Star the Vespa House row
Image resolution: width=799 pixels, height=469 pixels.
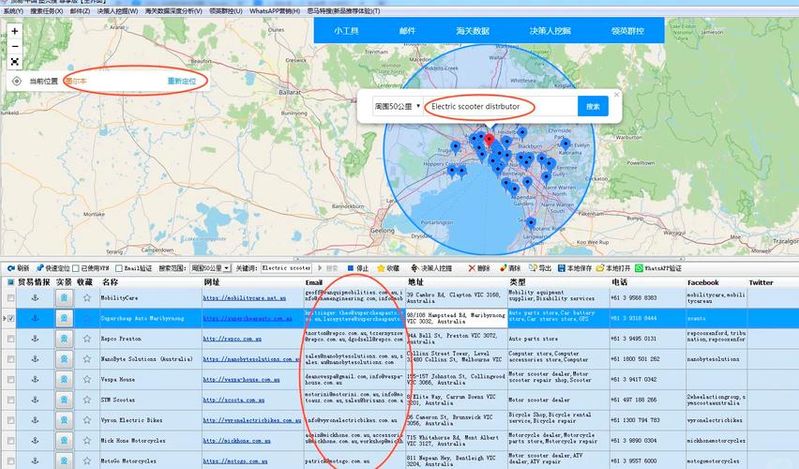pos(87,379)
